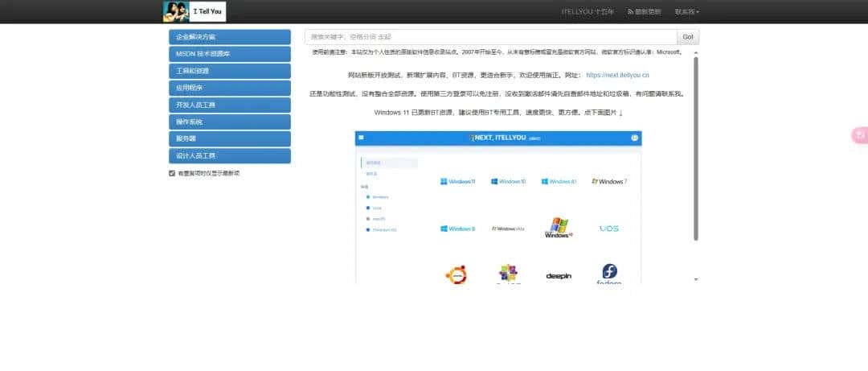Click the RSS icon beside 最新更新

631,12
